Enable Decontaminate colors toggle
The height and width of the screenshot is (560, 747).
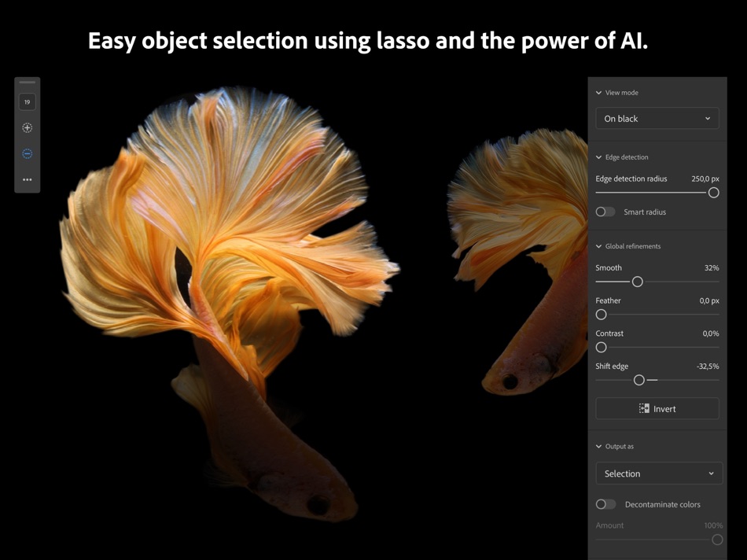click(605, 504)
